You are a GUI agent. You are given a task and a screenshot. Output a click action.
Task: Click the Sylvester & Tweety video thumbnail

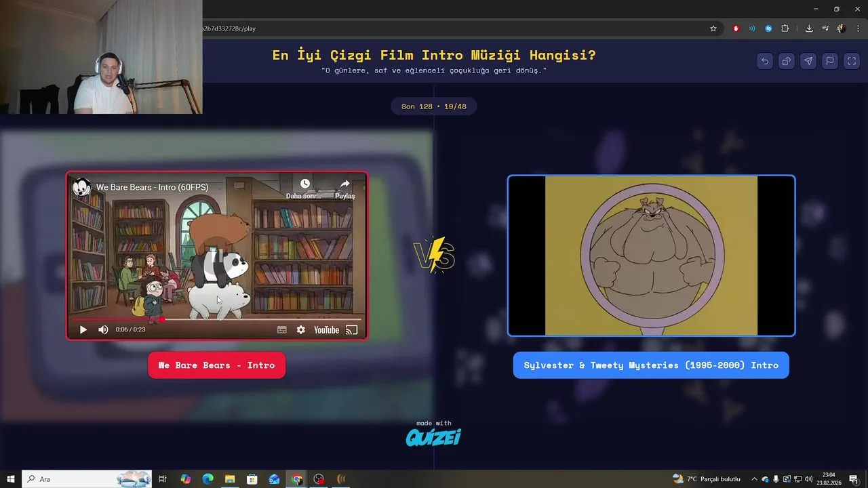651,256
